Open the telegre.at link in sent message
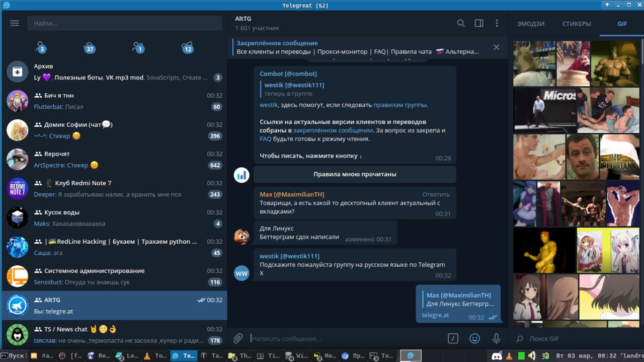Viewport: 644px width, 362px height. (x=435, y=315)
